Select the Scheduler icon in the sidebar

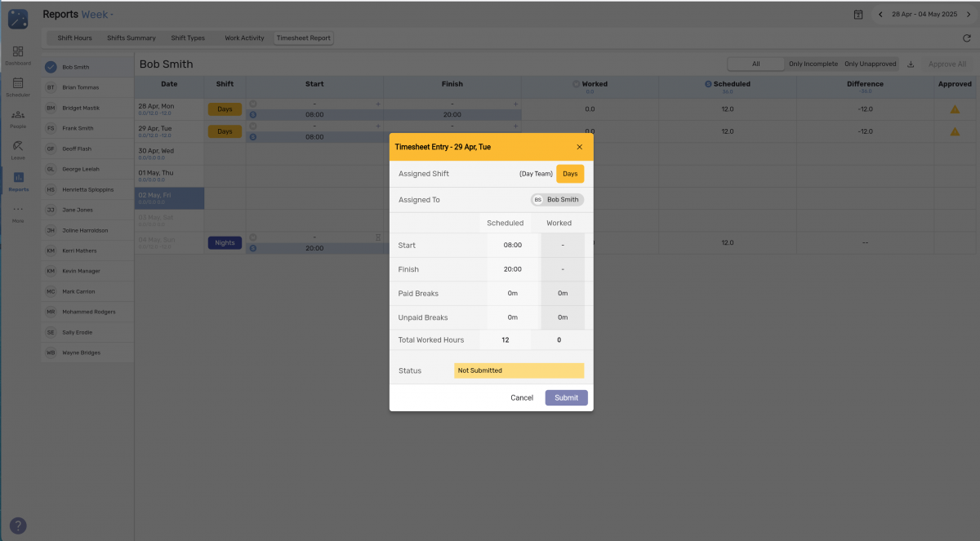coord(17,86)
